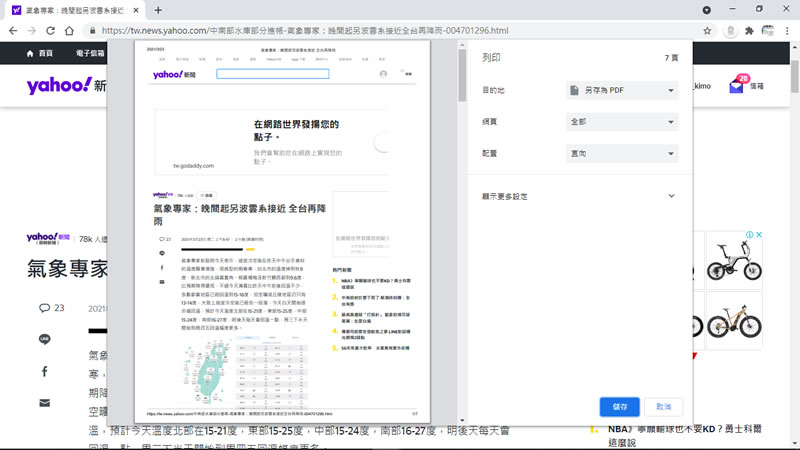The height and width of the screenshot is (450, 800).
Task: Click the Yahoo mail envelope icon
Action: [736, 86]
